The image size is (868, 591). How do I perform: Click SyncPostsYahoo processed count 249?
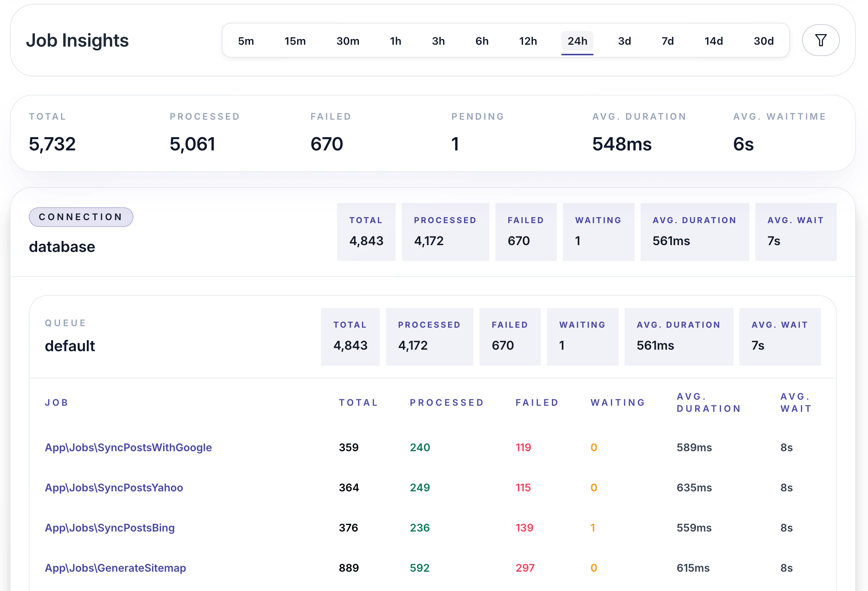coord(420,488)
